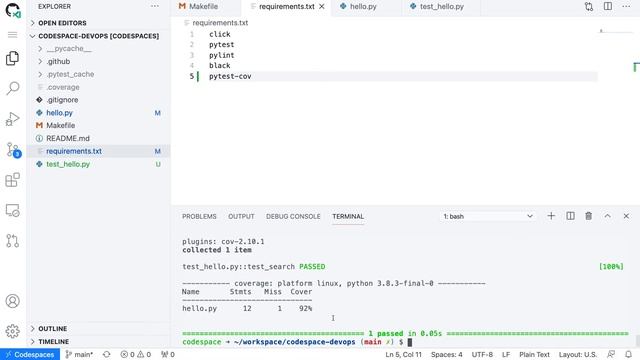The width and height of the screenshot is (640, 360).
Task: Create a new terminal with plus icon
Action: tap(551, 216)
